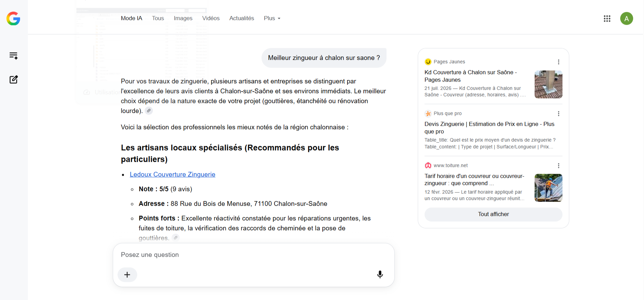Open 'Devis Zinguerie | Estimation de Prix' result
The height and width of the screenshot is (300, 644).
pos(489,128)
